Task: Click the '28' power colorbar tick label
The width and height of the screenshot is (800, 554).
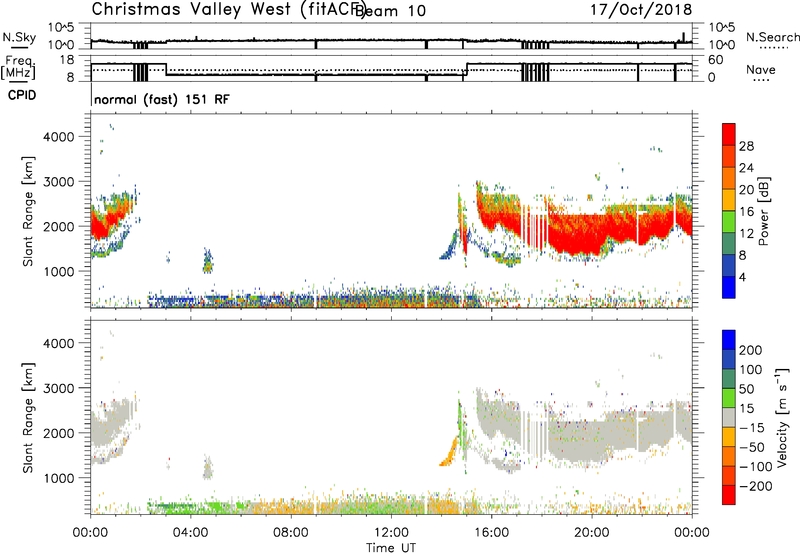Action: click(746, 146)
